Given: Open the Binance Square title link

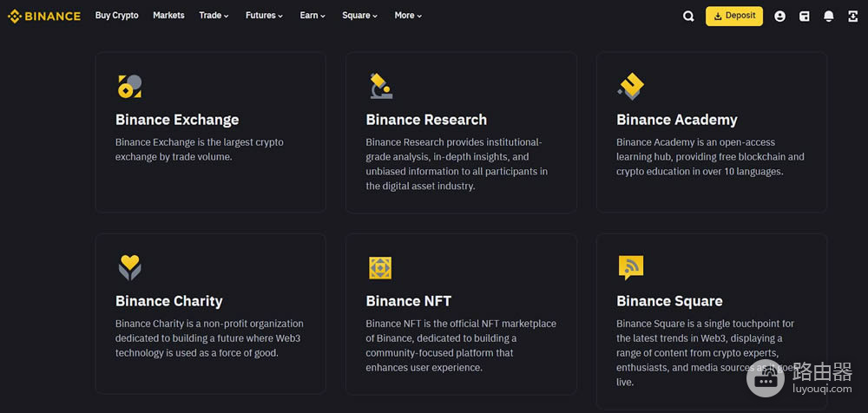Looking at the screenshot, I should pyautogui.click(x=669, y=301).
